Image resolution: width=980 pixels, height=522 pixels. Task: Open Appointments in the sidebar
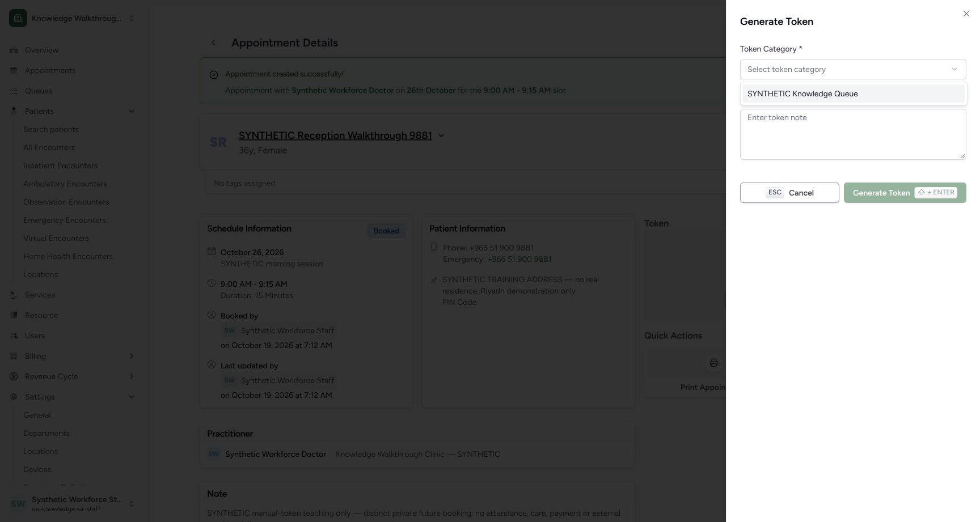point(50,70)
